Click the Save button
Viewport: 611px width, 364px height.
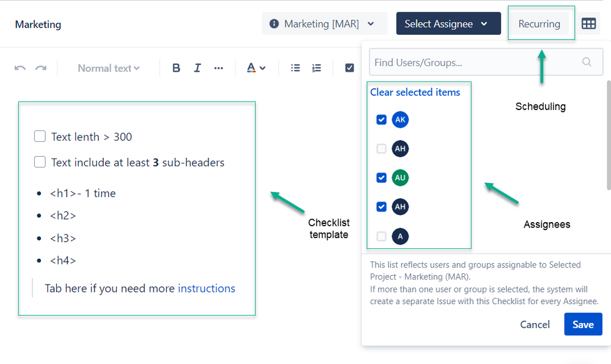click(583, 324)
